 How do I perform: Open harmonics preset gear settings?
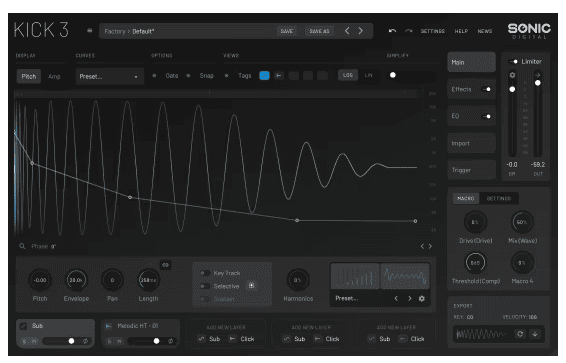(x=422, y=298)
